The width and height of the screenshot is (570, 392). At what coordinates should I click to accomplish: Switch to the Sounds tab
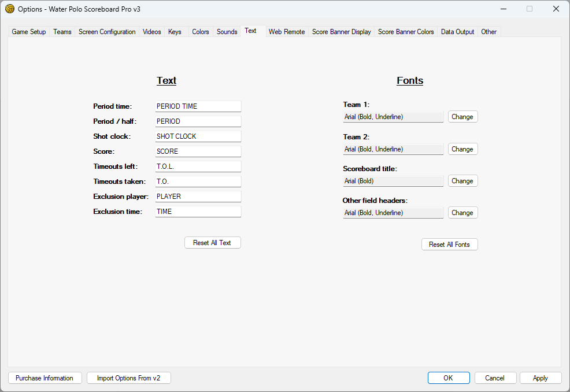point(227,32)
